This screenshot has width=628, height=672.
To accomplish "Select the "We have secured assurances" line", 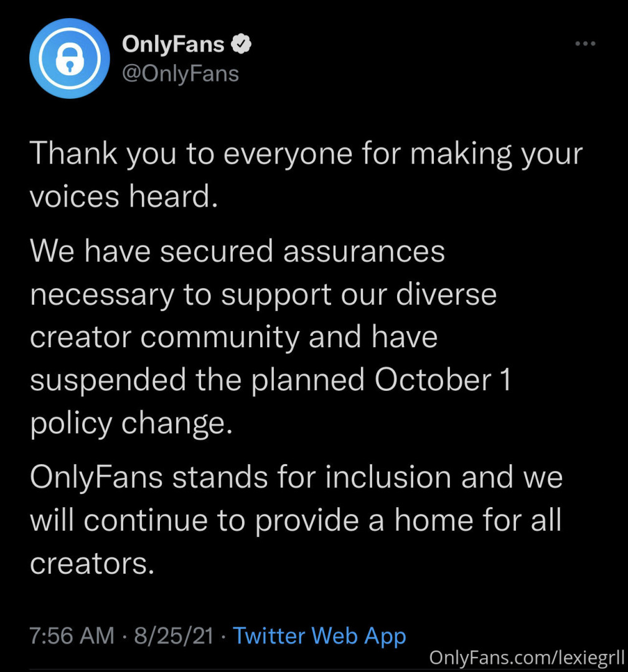I will 237,251.
